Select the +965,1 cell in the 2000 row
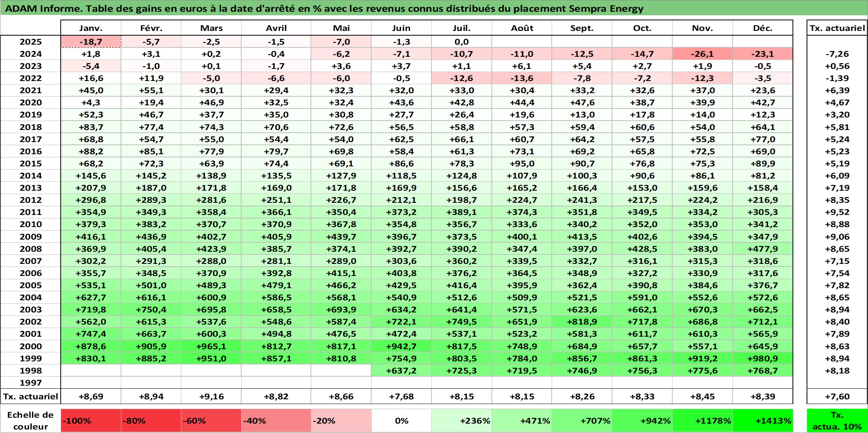Image resolution: width=868 pixels, height=433 pixels. point(211,346)
